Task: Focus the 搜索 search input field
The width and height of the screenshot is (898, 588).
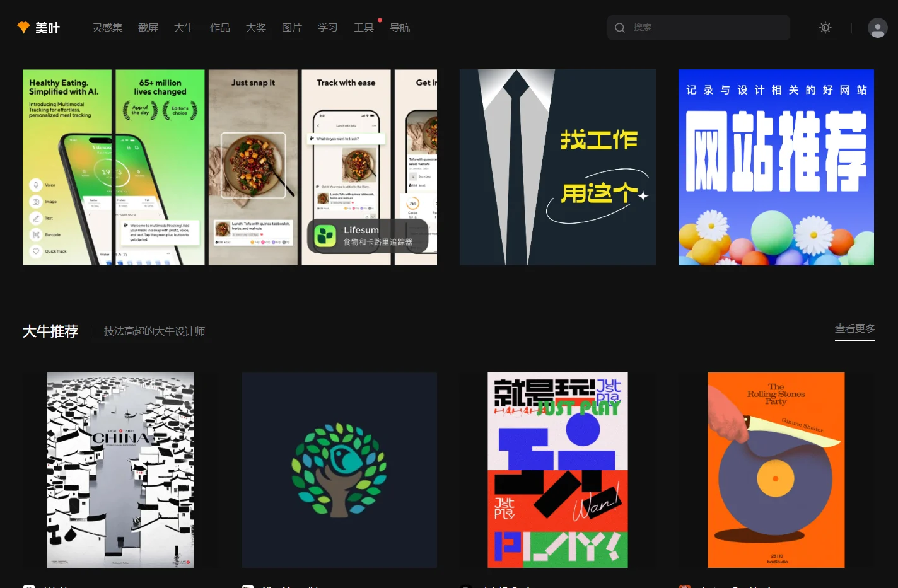Action: [x=698, y=28]
